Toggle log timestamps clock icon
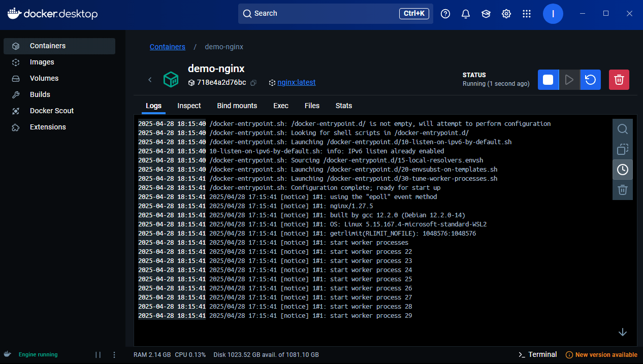Screen dimensions: 643x364 coord(623,170)
